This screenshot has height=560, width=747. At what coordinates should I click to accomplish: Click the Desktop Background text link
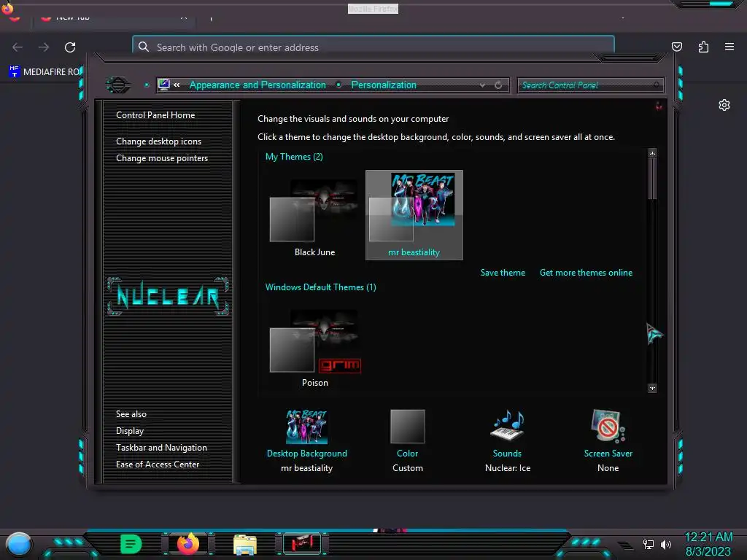pos(307,454)
